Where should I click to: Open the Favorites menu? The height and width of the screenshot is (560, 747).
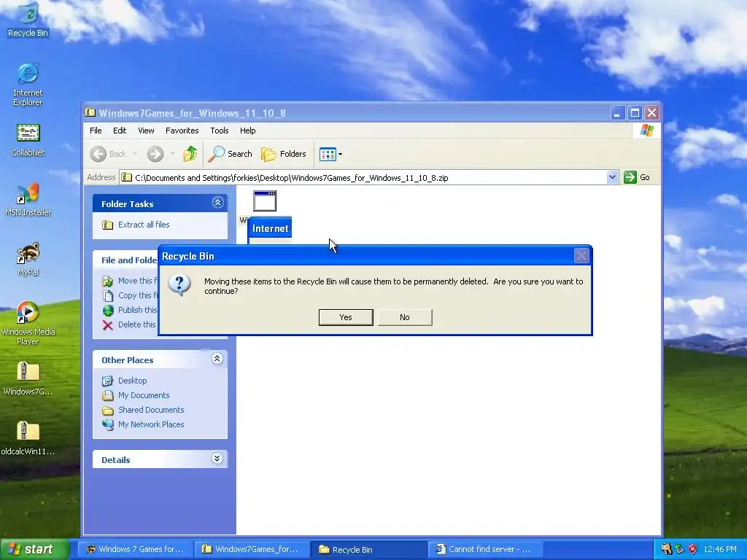tap(182, 131)
